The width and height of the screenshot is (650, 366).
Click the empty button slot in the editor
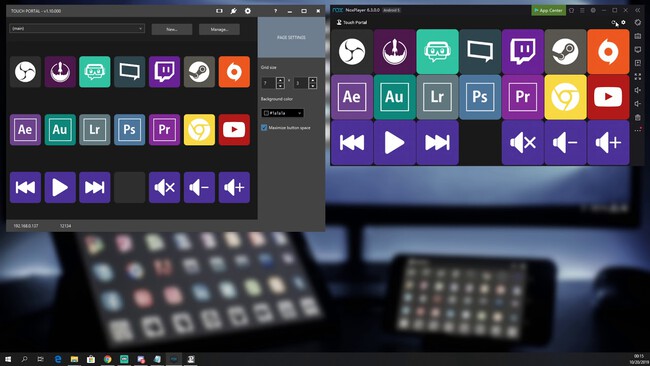tap(130, 187)
